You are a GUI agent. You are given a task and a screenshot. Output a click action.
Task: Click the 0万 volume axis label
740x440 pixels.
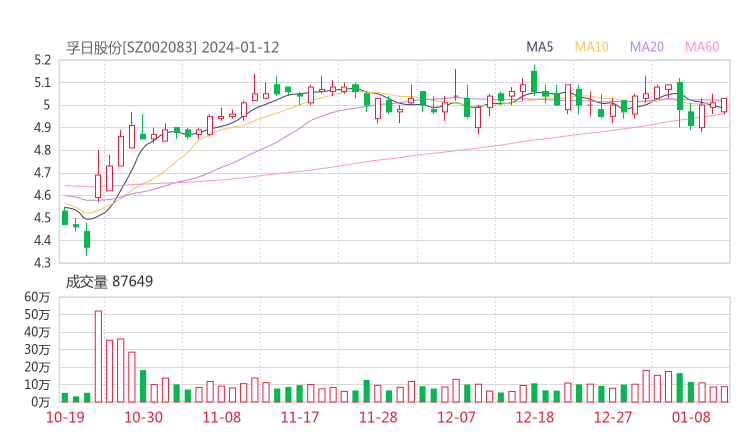coord(41,402)
